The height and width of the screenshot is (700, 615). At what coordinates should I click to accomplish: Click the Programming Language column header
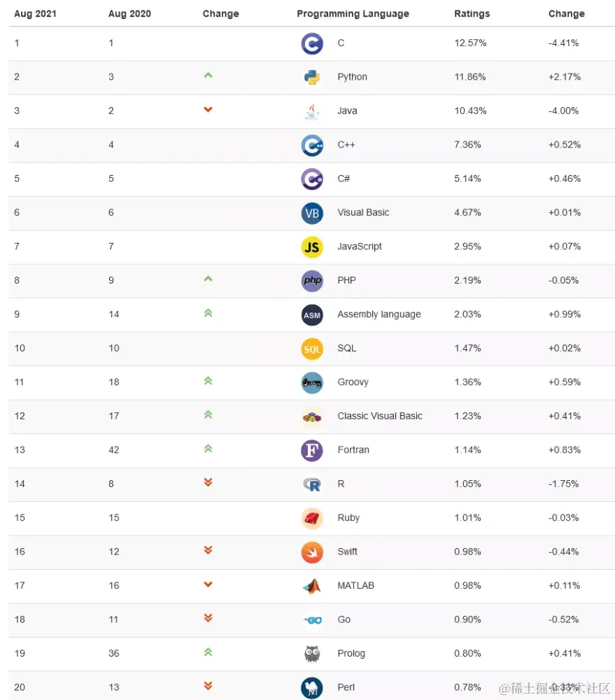pyautogui.click(x=353, y=14)
